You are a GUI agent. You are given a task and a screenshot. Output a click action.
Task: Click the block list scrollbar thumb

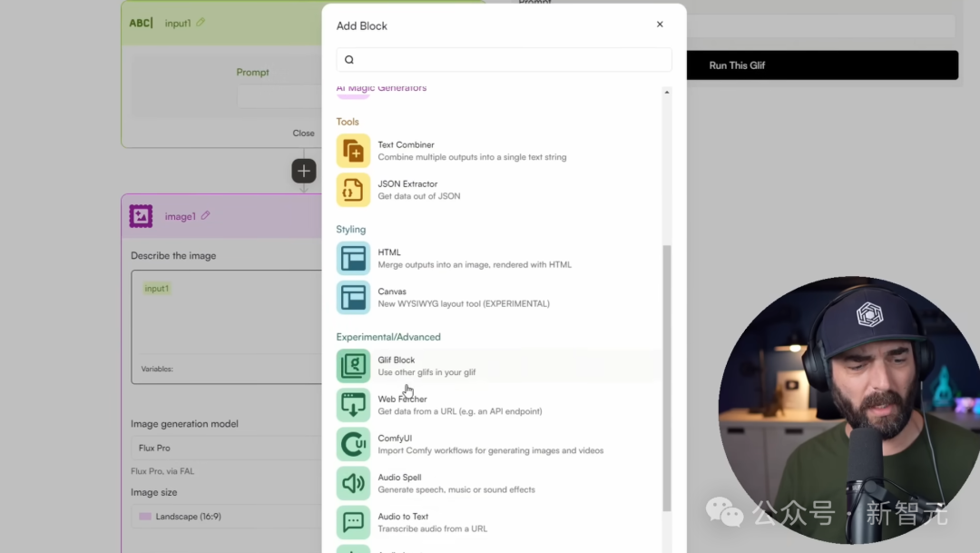(667, 378)
